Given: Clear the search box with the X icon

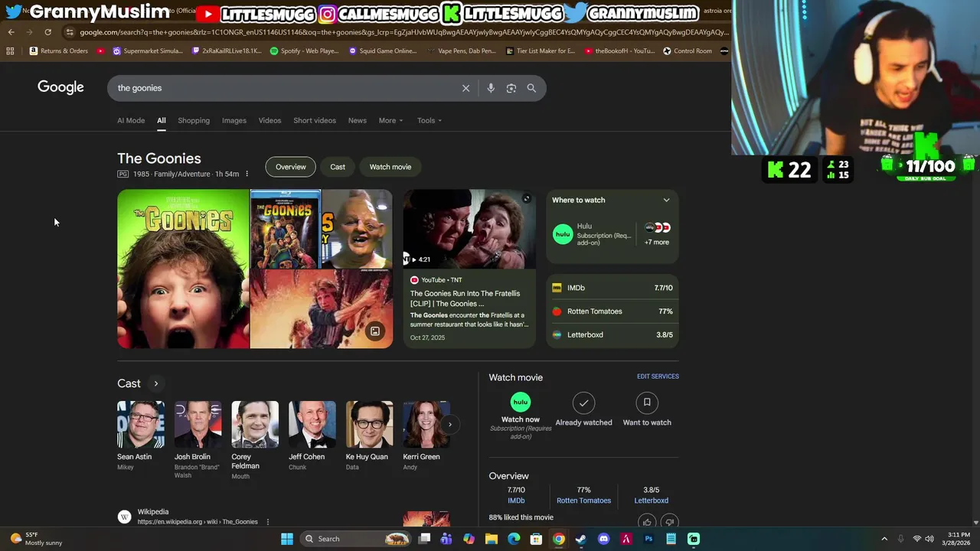Looking at the screenshot, I should click(x=465, y=88).
